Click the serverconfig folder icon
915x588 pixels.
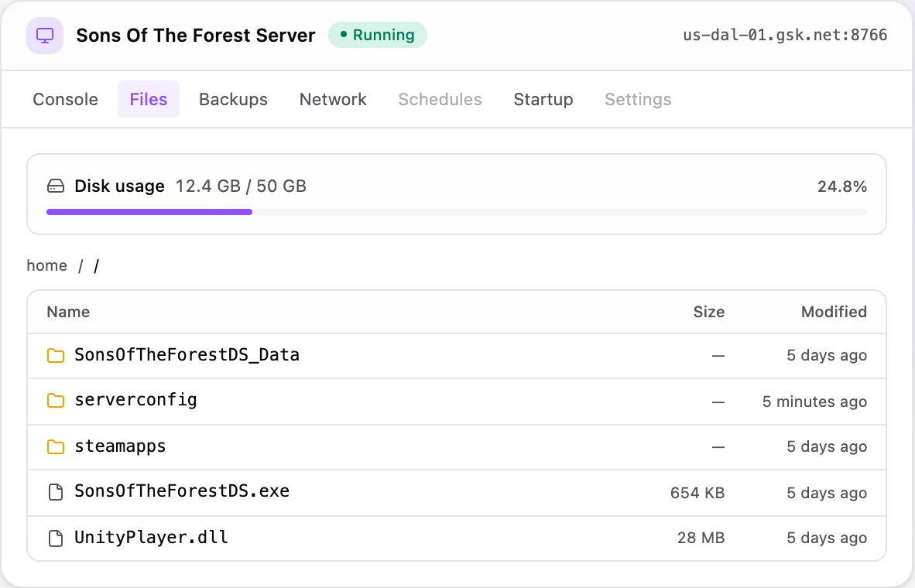click(x=56, y=401)
